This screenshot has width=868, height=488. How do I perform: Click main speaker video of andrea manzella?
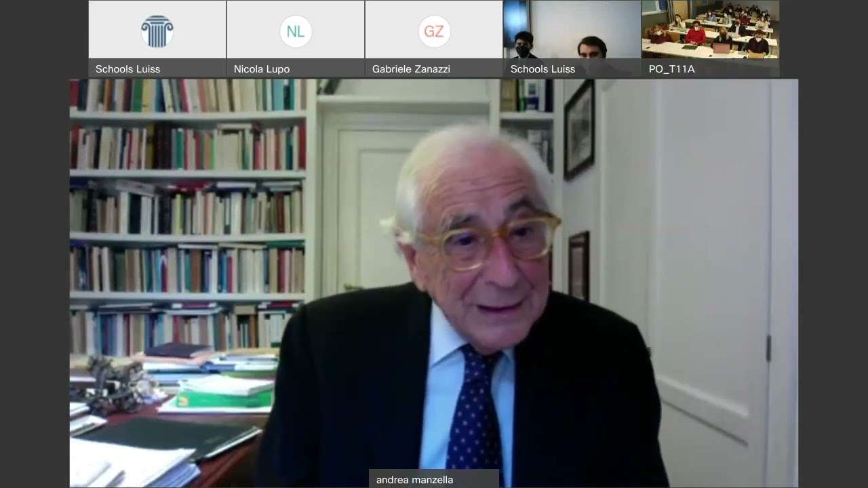[434, 283]
